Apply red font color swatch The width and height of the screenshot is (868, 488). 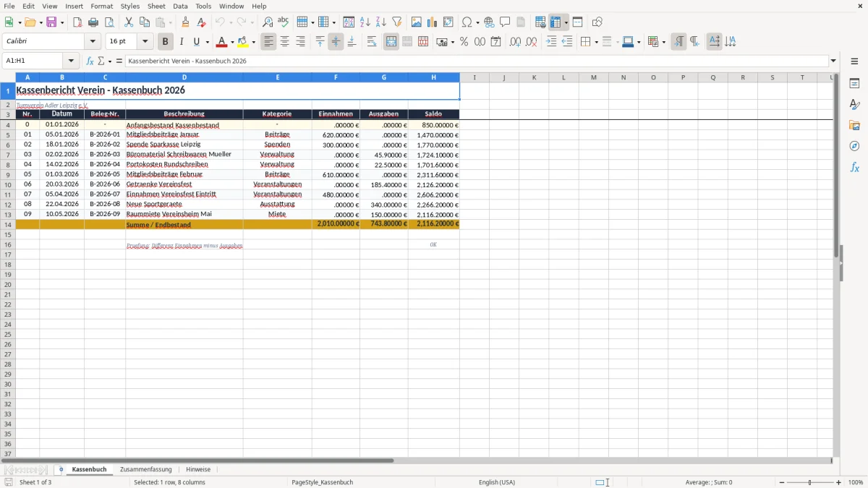[x=222, y=42]
